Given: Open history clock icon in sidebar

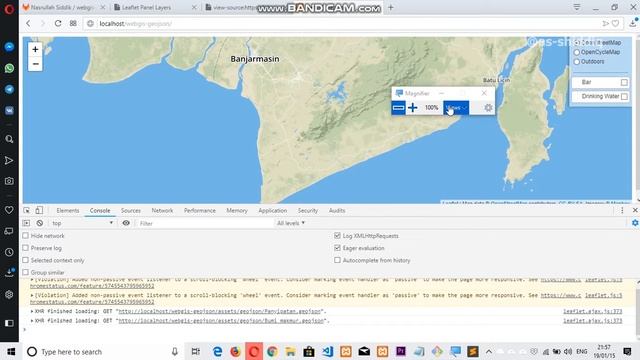Looking at the screenshot, I should [9, 252].
